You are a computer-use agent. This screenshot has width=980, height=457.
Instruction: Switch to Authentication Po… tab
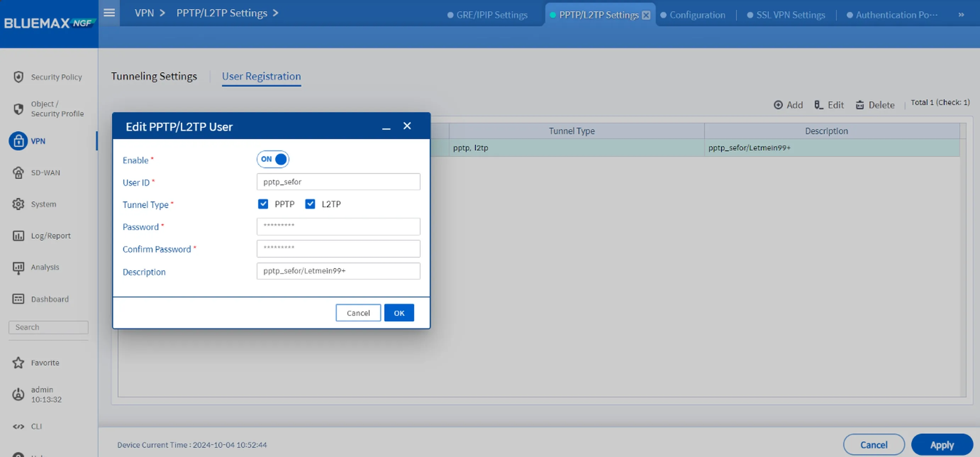point(892,15)
